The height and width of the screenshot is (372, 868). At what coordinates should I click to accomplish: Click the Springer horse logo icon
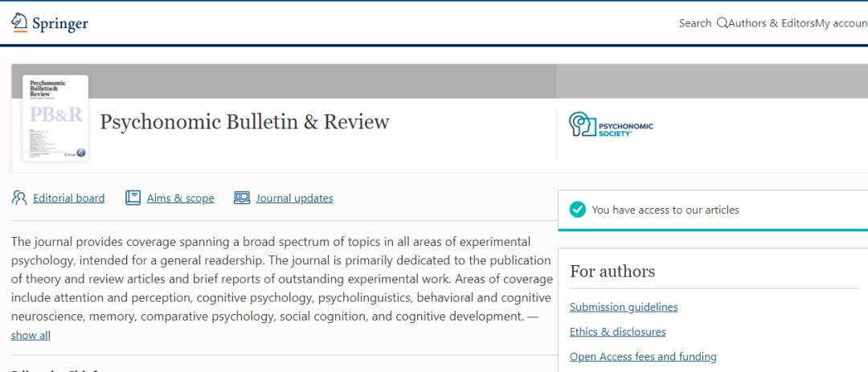pyautogui.click(x=19, y=22)
